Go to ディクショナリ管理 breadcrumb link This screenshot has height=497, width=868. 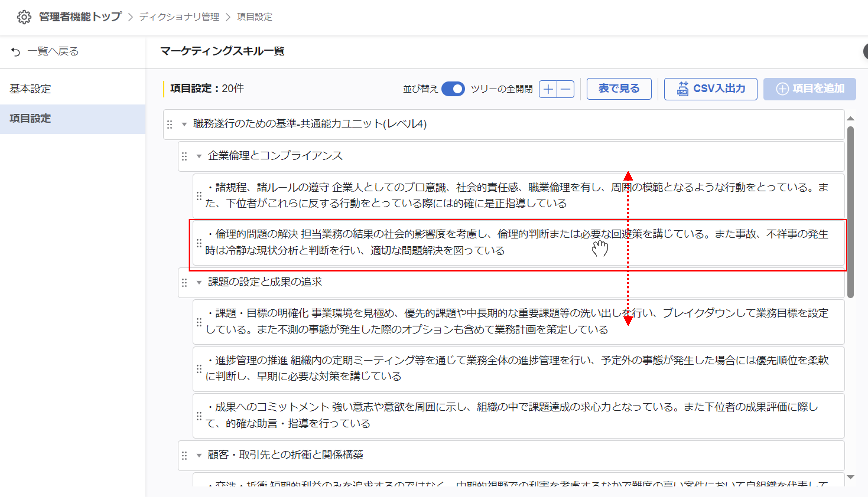tap(179, 17)
